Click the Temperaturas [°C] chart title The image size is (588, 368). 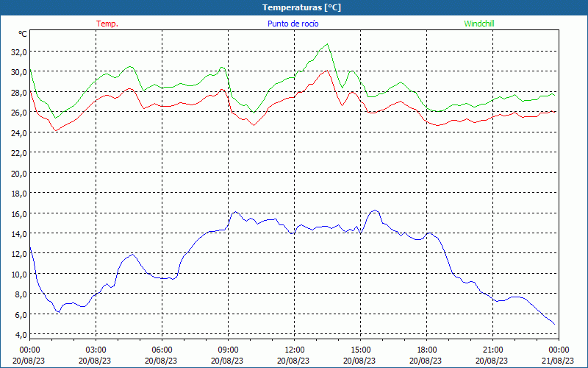coord(301,7)
